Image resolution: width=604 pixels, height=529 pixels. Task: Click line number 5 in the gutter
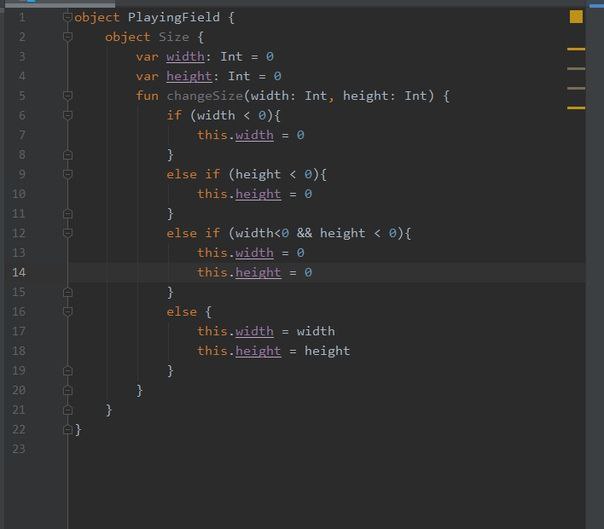(x=22, y=96)
